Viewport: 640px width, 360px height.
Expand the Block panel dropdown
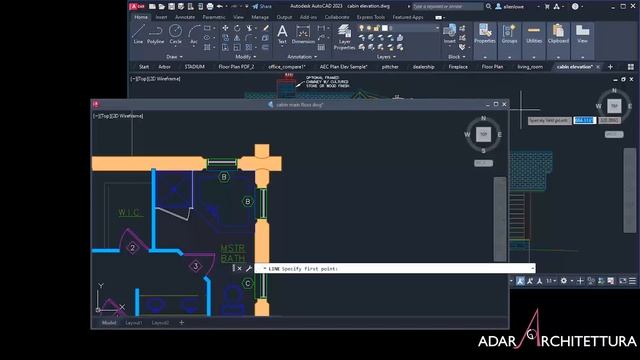457,57
